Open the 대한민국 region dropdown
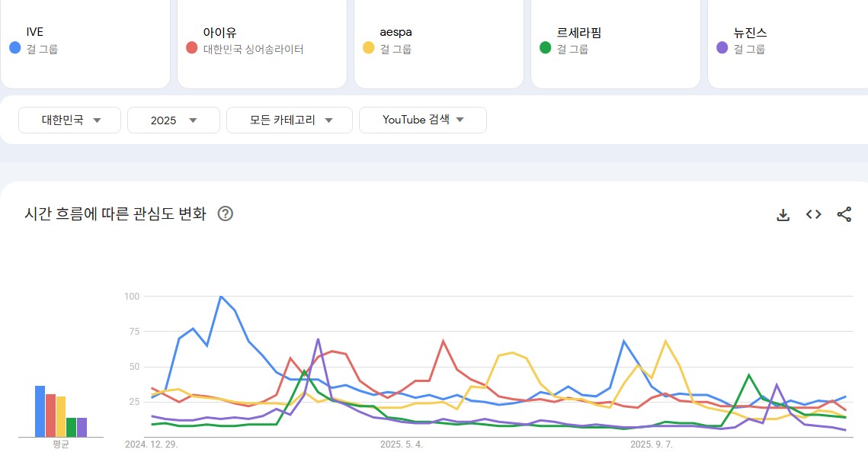This screenshot has width=868, height=459. click(x=71, y=120)
